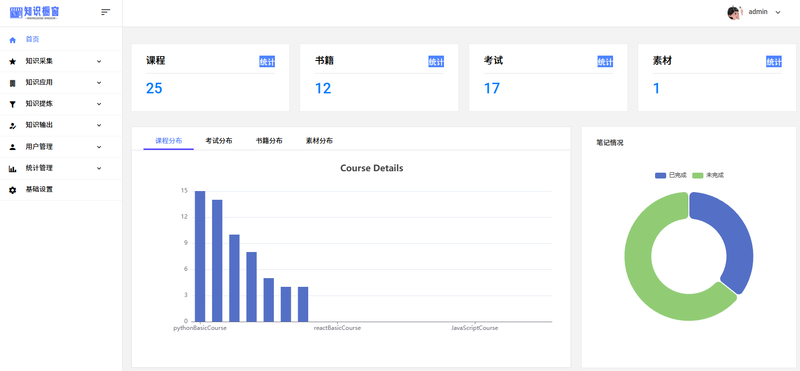Click the home icon in sidebar
This screenshot has width=800, height=371.
(x=13, y=40)
